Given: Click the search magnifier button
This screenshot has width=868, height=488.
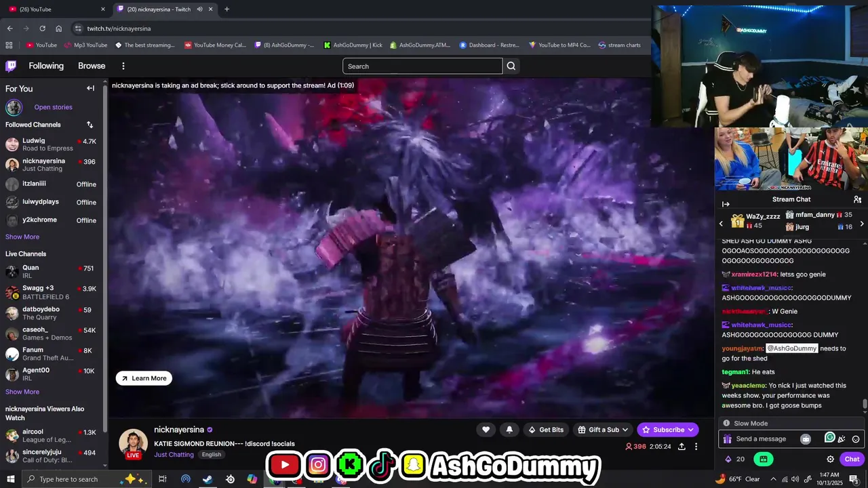Looking at the screenshot, I should click(x=511, y=66).
